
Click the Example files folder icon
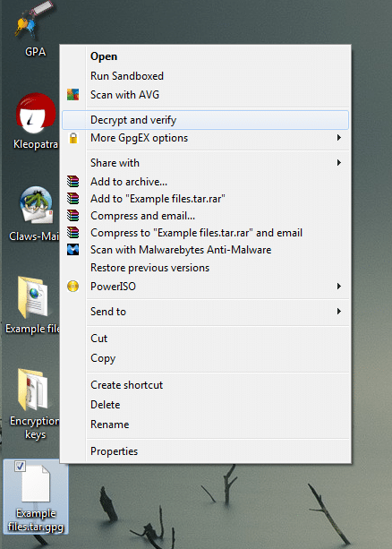34,297
